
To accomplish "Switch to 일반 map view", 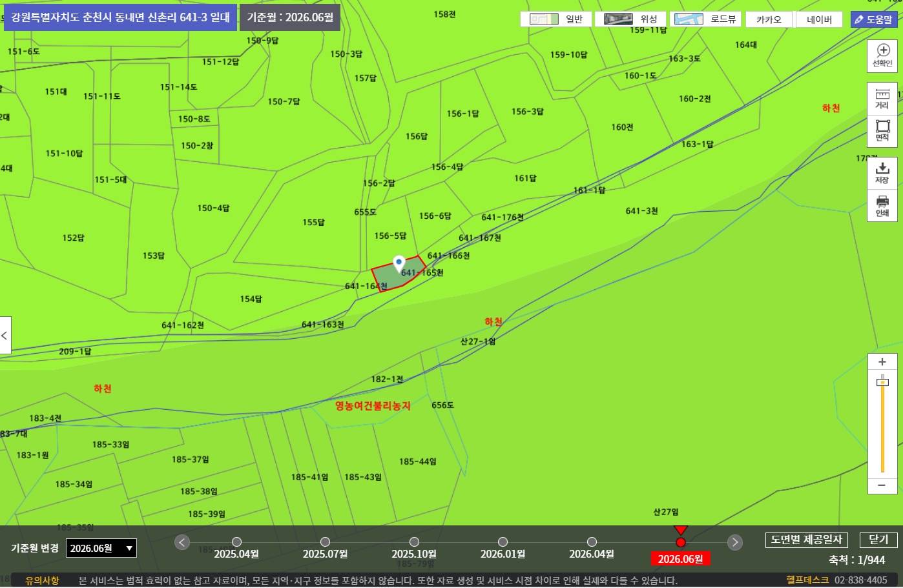I will tap(557, 19).
